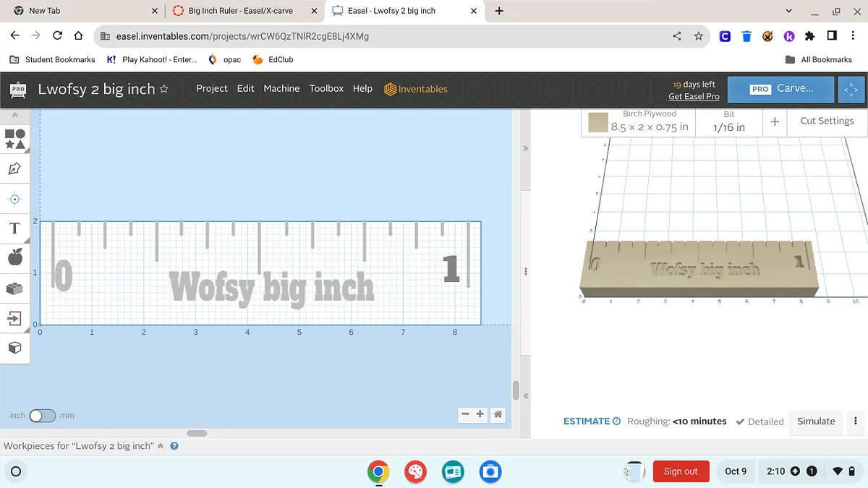This screenshot has height=488, width=868.
Task: Select the Shapes tool in left sidebar
Action: coord(15,139)
